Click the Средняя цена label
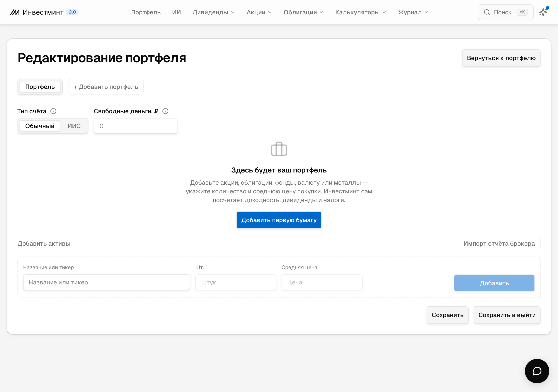The image size is (558, 392). (x=299, y=267)
